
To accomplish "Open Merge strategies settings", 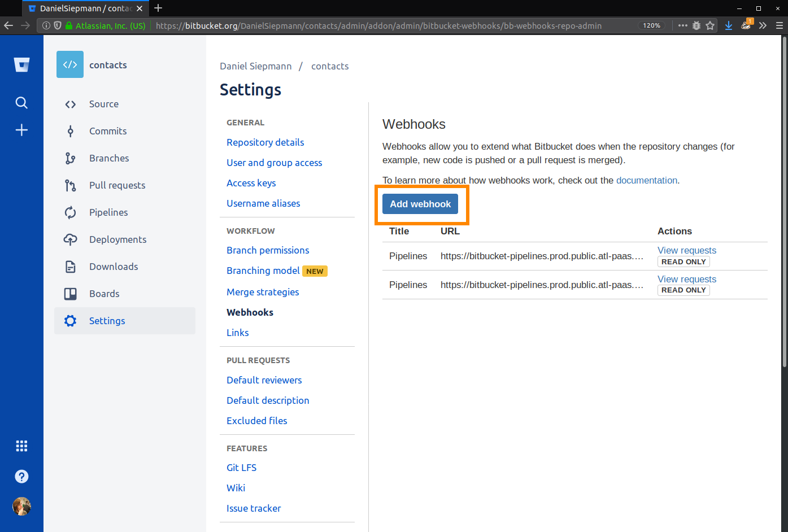I will [263, 292].
